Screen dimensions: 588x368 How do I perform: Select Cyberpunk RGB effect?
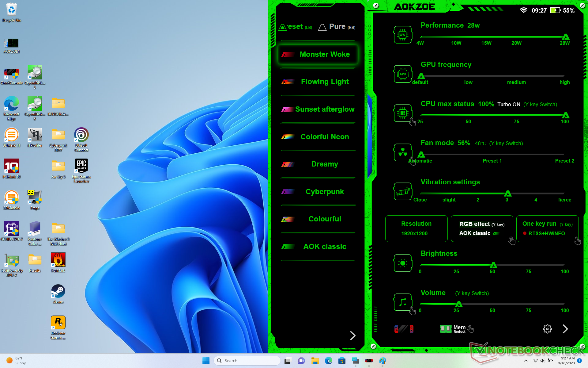point(318,192)
